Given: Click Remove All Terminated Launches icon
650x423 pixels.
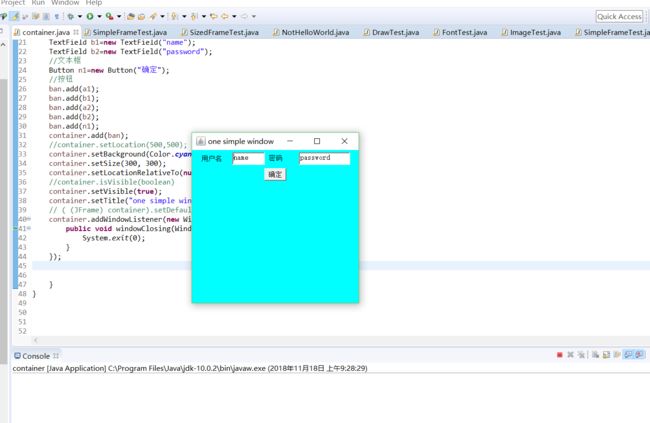Looking at the screenshot, I should [580, 355].
